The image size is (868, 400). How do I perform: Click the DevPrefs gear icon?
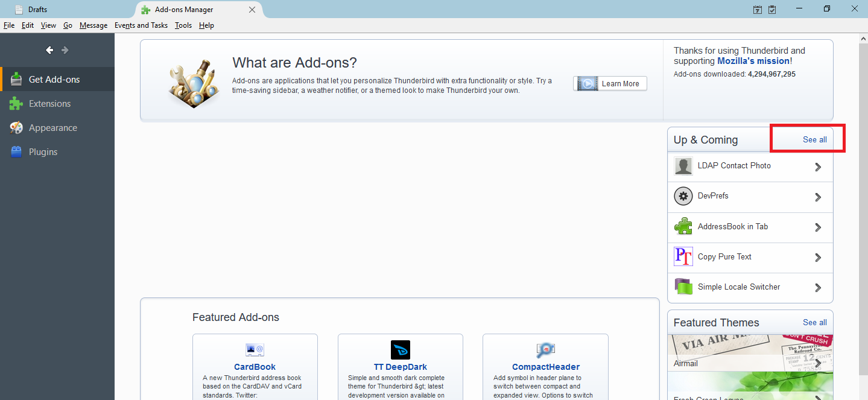point(683,197)
